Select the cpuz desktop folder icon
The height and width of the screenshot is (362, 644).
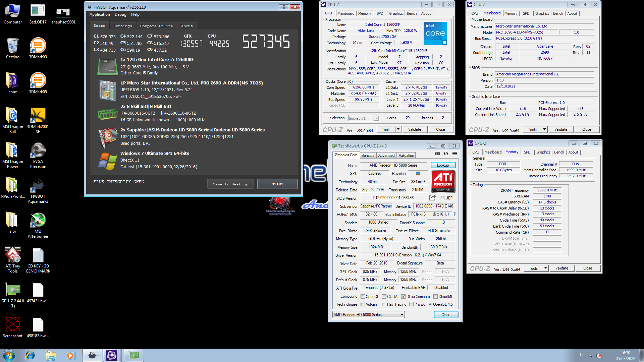pyautogui.click(x=13, y=84)
